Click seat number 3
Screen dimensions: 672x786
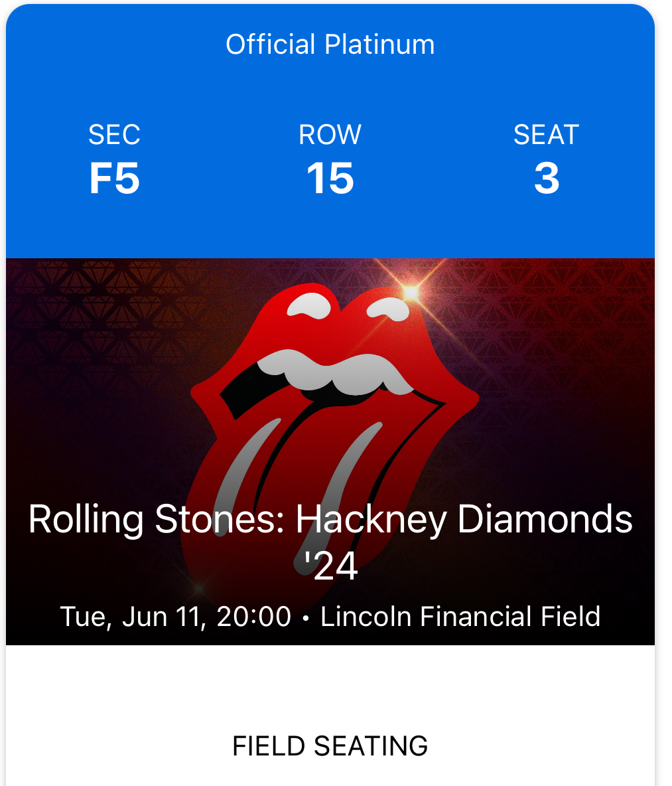coord(546,179)
